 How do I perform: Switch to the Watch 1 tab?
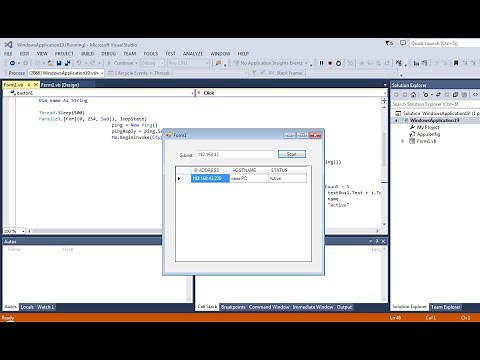(x=46, y=307)
